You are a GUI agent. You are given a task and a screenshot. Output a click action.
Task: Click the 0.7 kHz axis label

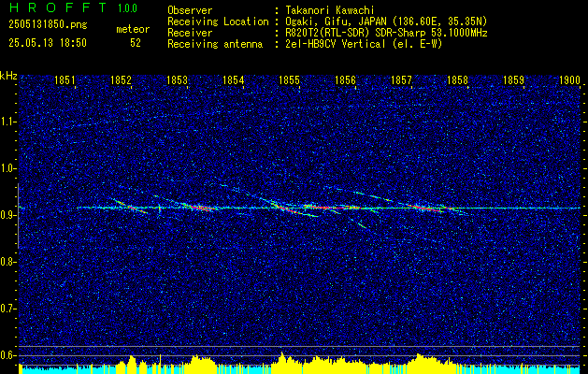(x=8, y=309)
